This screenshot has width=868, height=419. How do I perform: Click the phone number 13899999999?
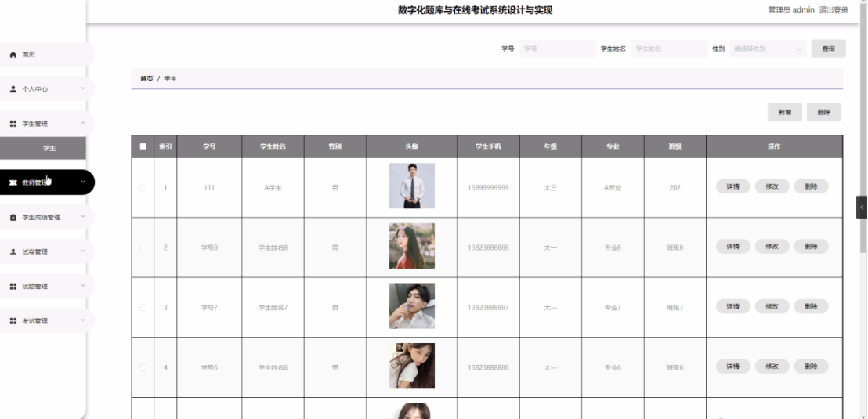click(488, 188)
